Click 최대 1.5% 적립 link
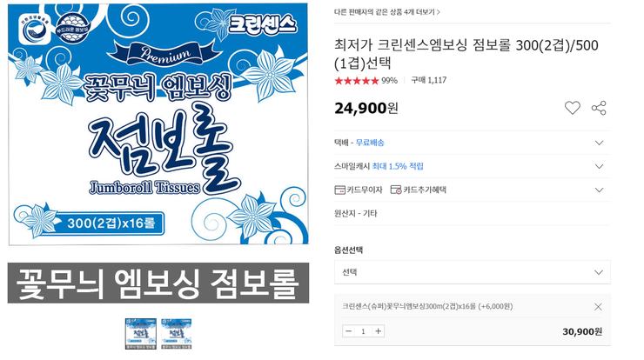Image resolution: width=644 pixels, height=360 pixels. (x=398, y=166)
